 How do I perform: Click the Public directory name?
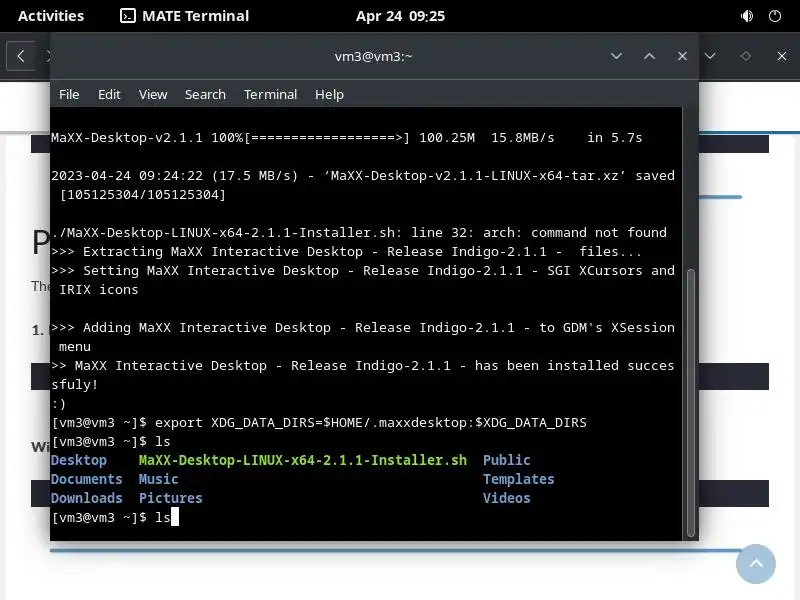pos(507,460)
